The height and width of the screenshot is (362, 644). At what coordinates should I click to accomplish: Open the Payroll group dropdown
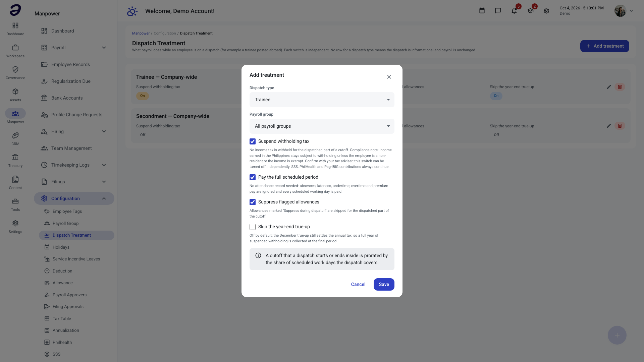tap(322, 126)
